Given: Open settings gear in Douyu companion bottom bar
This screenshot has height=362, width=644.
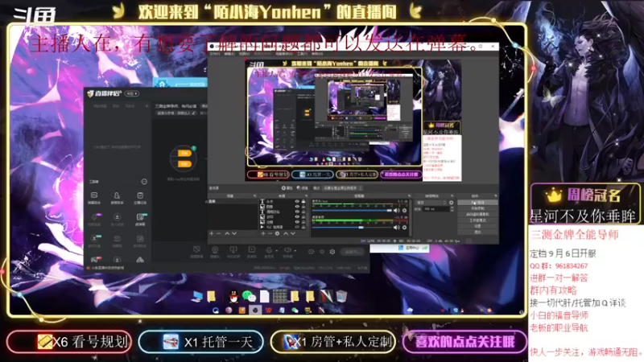Looking at the screenshot, I should pyautogui.click(x=332, y=252).
